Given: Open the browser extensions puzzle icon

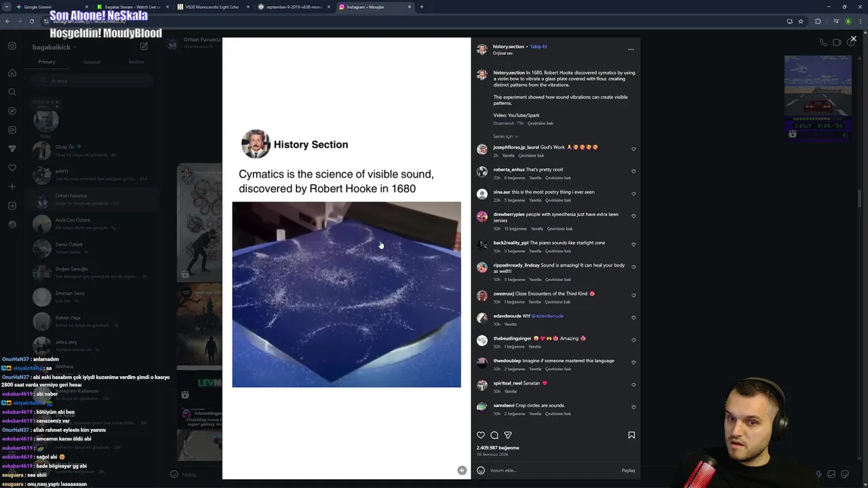Looking at the screenshot, I should coord(817,21).
